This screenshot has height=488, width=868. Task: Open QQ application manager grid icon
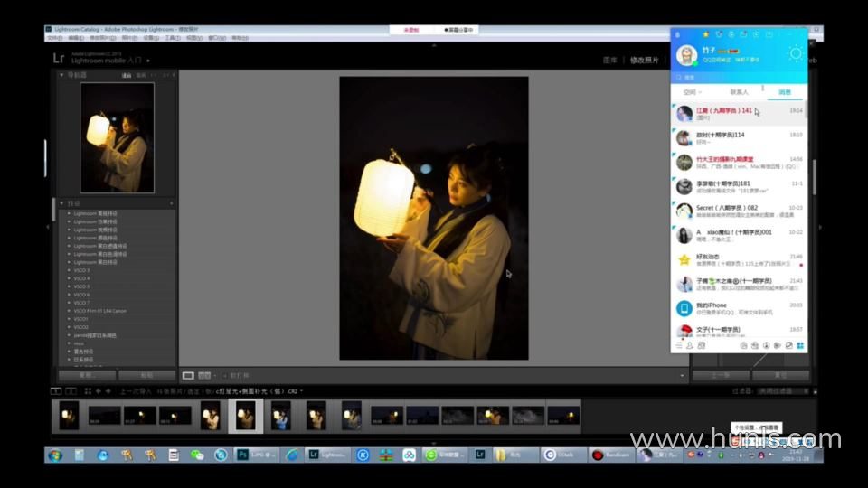pyautogui.click(x=800, y=345)
